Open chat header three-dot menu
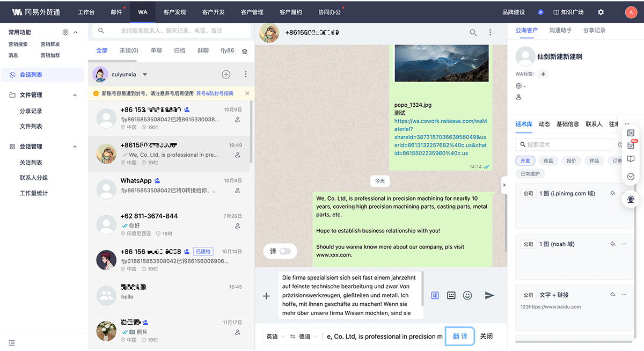Viewport: 644px width, 351px height. tap(490, 33)
